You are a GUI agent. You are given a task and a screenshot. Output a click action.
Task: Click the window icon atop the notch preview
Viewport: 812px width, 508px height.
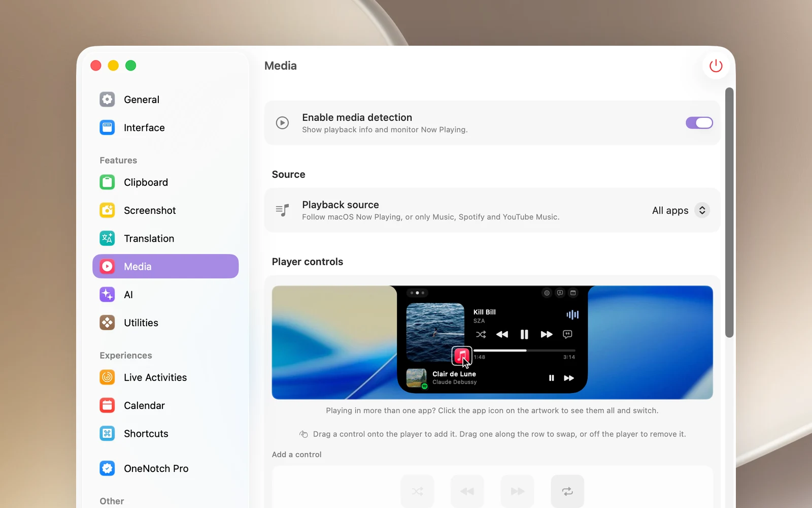[x=573, y=293]
